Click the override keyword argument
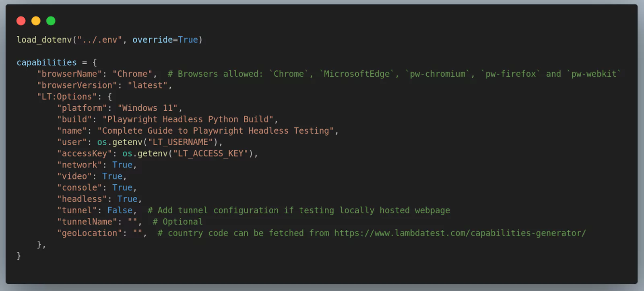This screenshot has width=644, height=291. (x=153, y=40)
